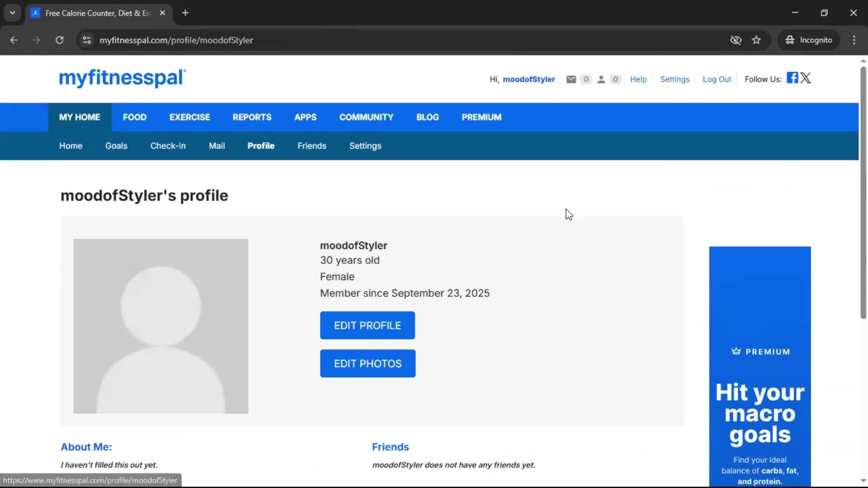Open the EXERCISE main tab

[x=189, y=117]
